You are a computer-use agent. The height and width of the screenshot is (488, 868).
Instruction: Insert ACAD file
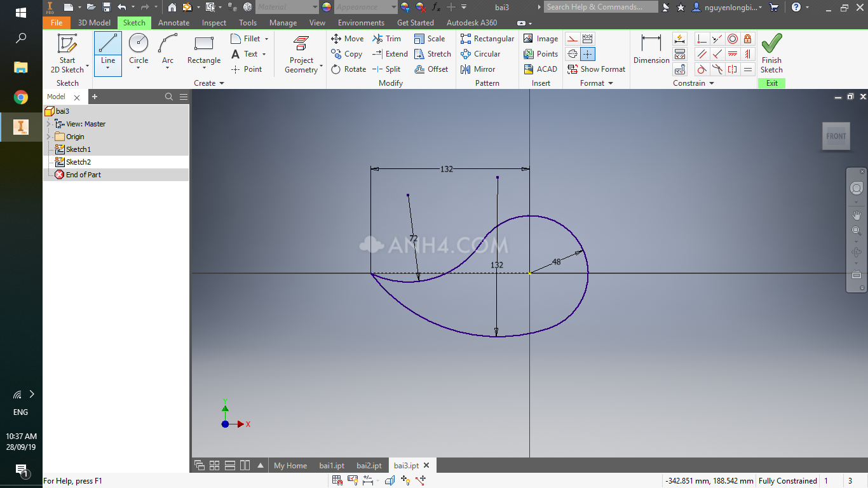[540, 69]
